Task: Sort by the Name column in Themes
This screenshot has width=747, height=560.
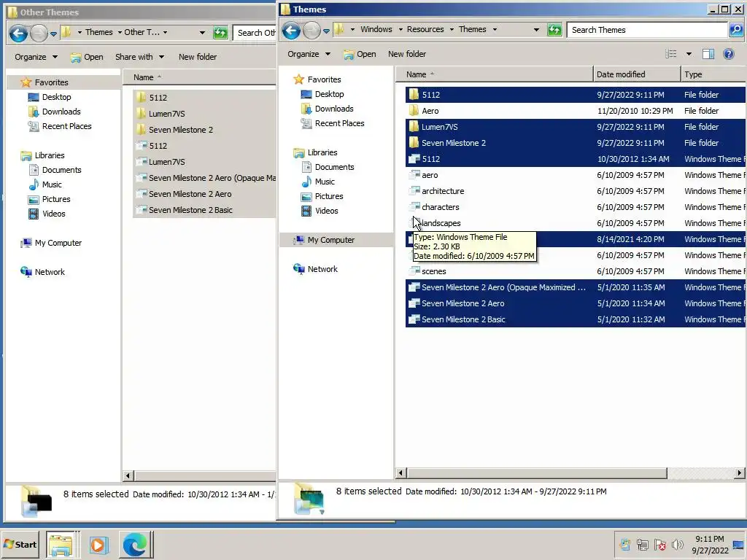Action: [494, 74]
